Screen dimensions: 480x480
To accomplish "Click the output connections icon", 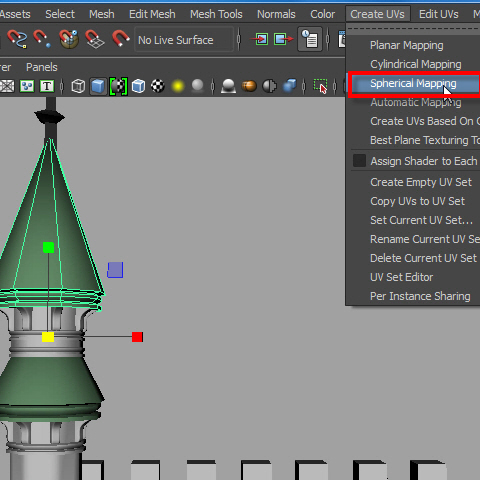I will [x=283, y=39].
